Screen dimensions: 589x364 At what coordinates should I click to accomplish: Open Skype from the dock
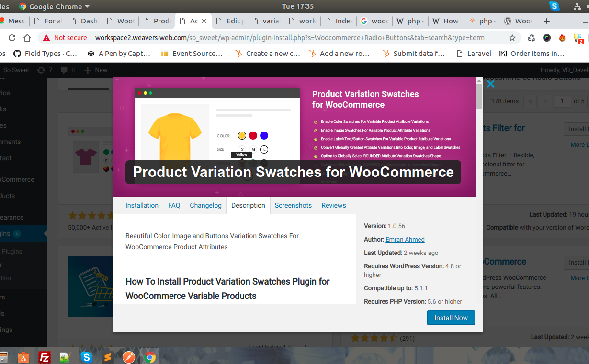[x=87, y=357]
